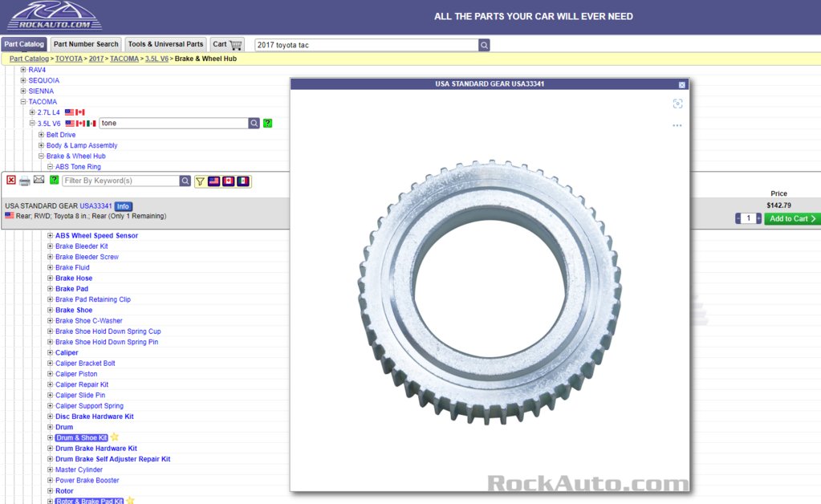The width and height of the screenshot is (821, 504).
Task: Open the Caliper category
Action: tap(67, 353)
